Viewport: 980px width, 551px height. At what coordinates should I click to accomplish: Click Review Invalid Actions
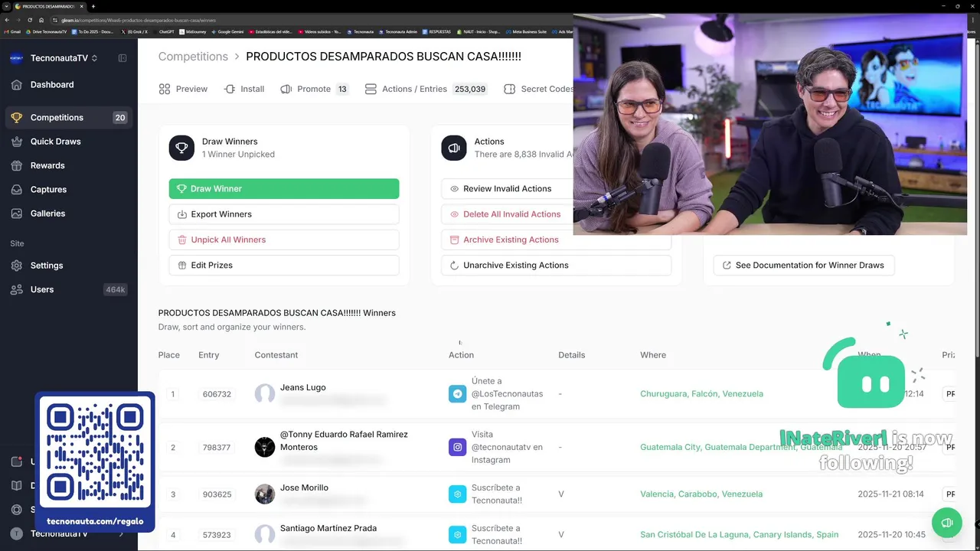coord(508,189)
